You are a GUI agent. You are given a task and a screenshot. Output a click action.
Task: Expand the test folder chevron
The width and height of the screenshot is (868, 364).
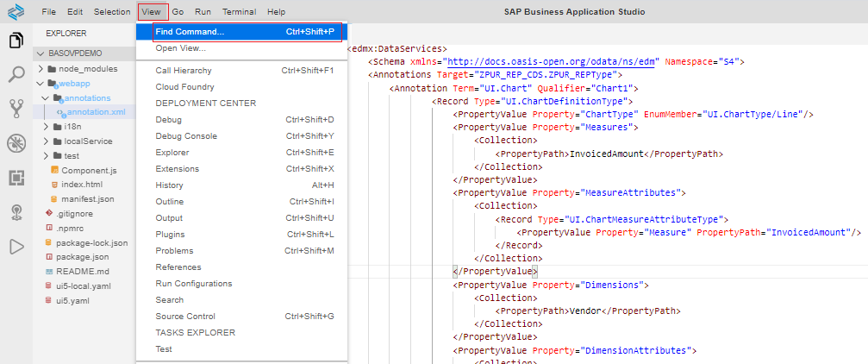pyautogui.click(x=46, y=155)
